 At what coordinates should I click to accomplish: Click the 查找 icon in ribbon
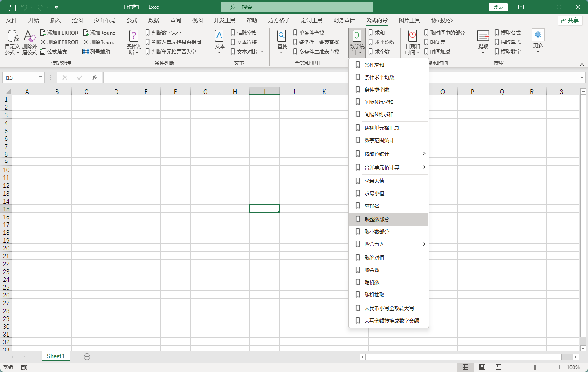coord(282,37)
